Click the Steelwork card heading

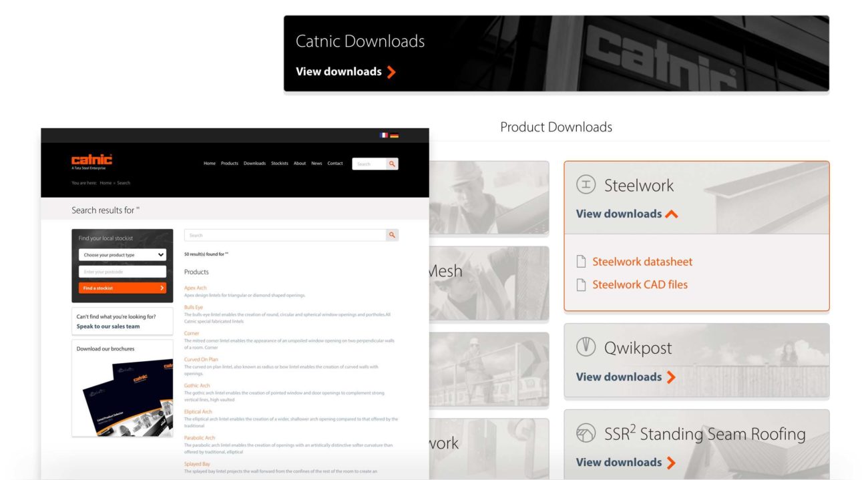pyautogui.click(x=639, y=186)
